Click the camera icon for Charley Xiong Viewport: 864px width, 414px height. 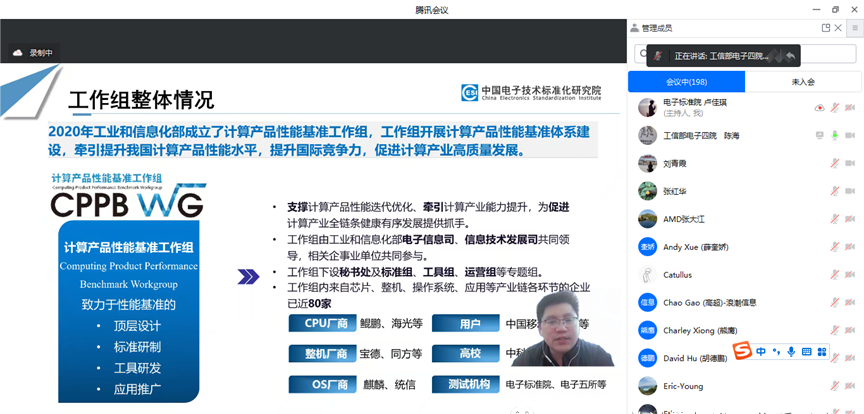(850, 330)
